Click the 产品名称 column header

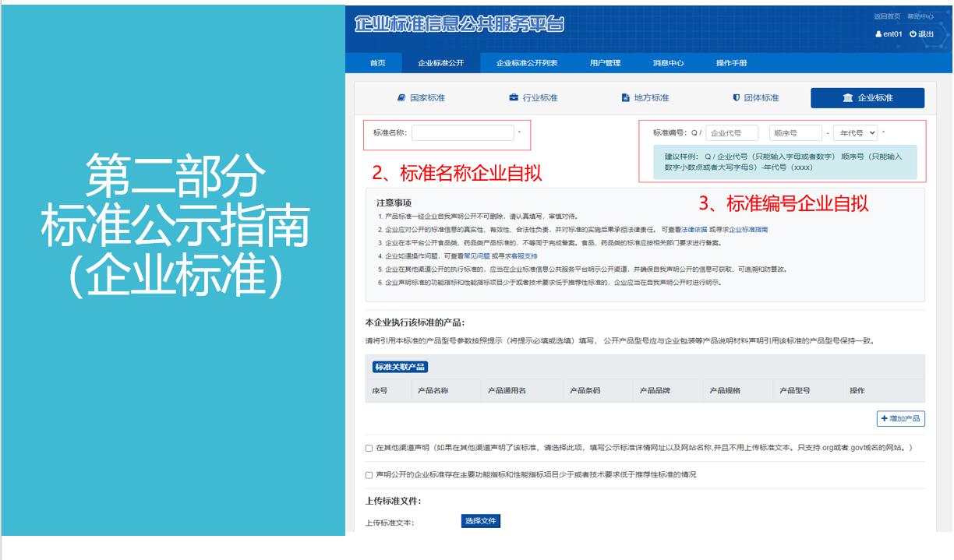click(x=433, y=391)
